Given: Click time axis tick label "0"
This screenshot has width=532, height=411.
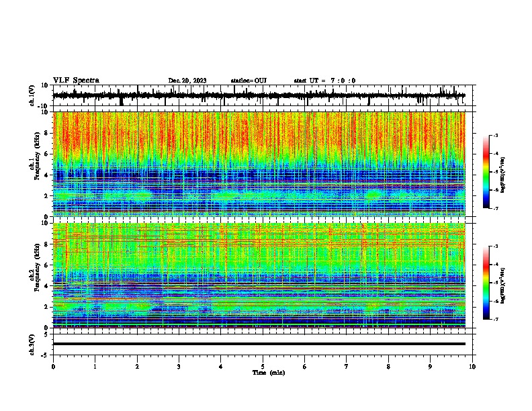Looking at the screenshot, I should (53, 367).
